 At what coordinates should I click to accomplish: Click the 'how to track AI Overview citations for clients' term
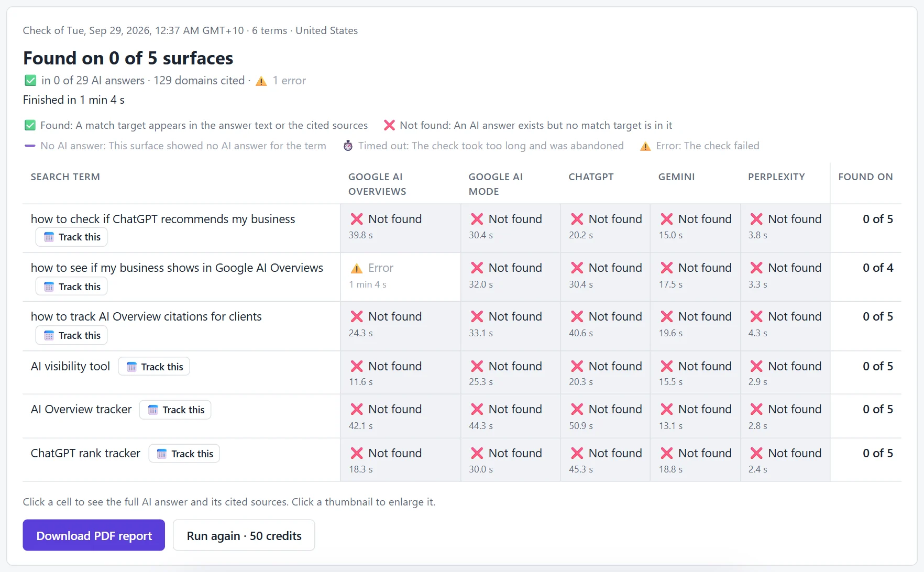coord(146,316)
